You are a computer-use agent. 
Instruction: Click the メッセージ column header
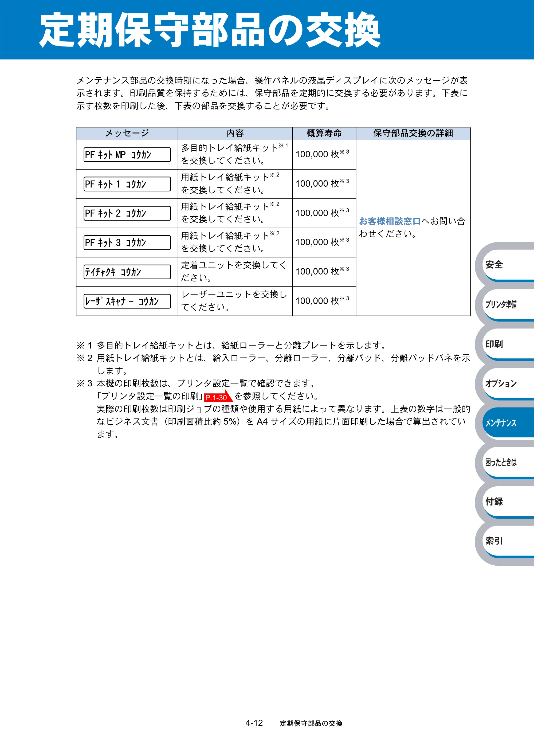[x=127, y=133]
